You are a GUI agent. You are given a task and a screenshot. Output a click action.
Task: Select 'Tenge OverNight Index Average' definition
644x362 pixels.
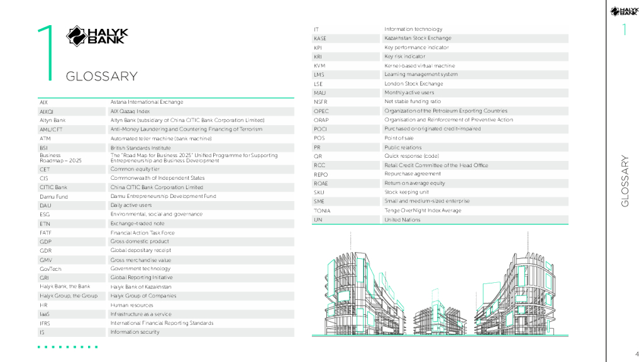point(423,211)
